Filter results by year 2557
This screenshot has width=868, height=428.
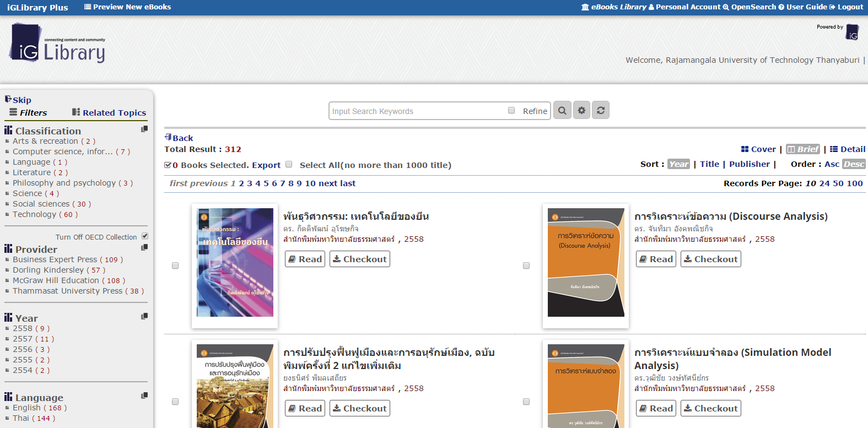pyautogui.click(x=34, y=339)
